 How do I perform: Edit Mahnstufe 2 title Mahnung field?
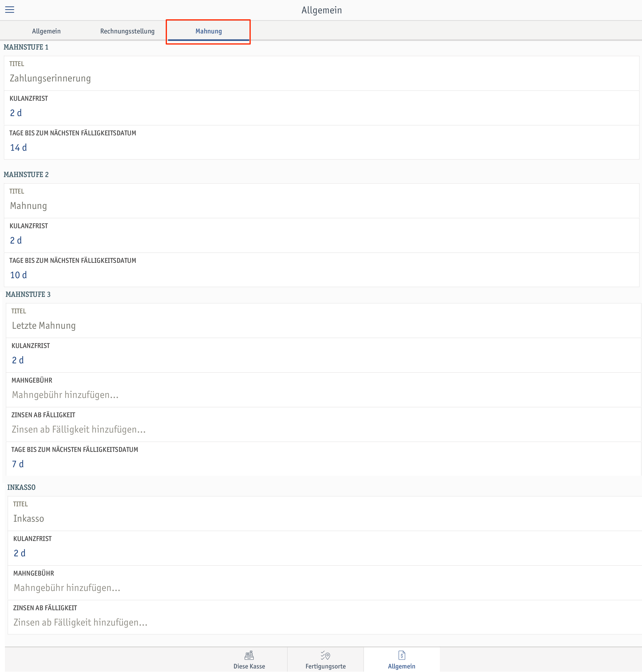[x=321, y=201]
